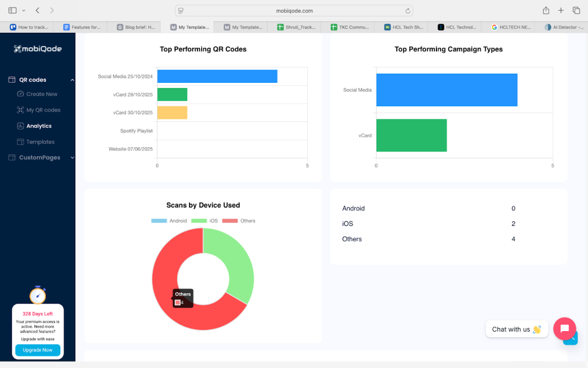Go back with the browser back arrow
588x368 pixels.
[x=38, y=10]
